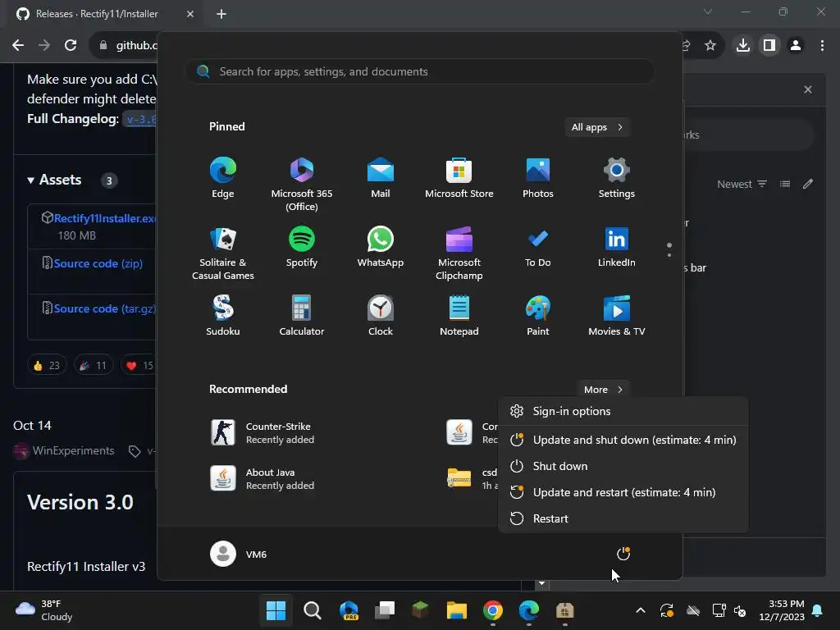Select Shut down from power menu

(x=623, y=466)
